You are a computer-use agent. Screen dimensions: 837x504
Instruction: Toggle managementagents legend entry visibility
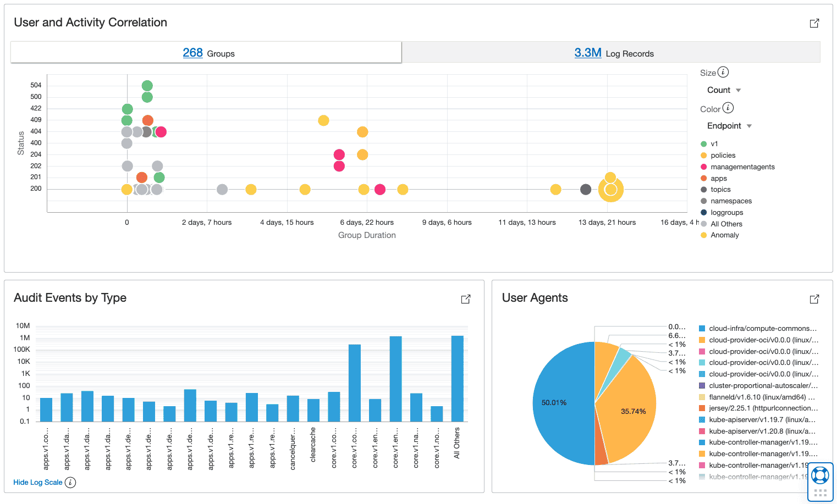[742, 167]
